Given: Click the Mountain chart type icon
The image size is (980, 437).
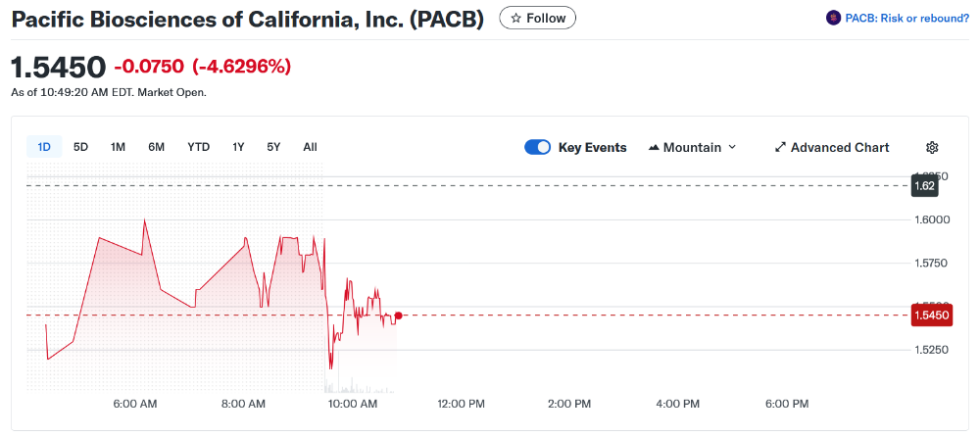Looking at the screenshot, I should (x=654, y=147).
